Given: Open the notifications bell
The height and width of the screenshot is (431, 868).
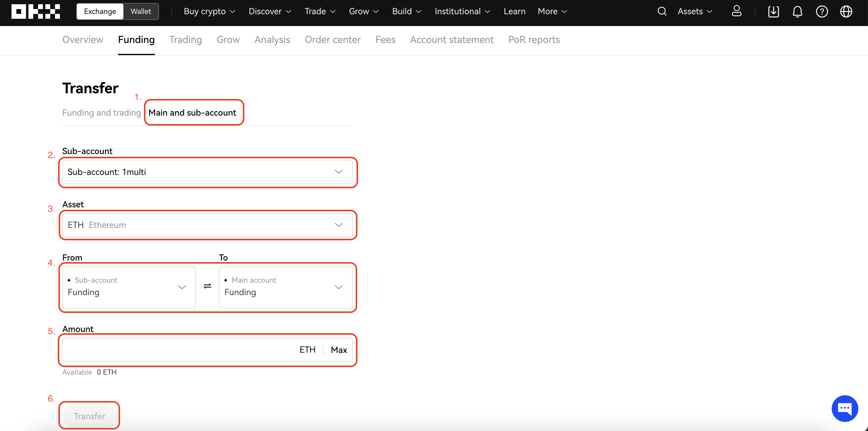Looking at the screenshot, I should (x=797, y=12).
